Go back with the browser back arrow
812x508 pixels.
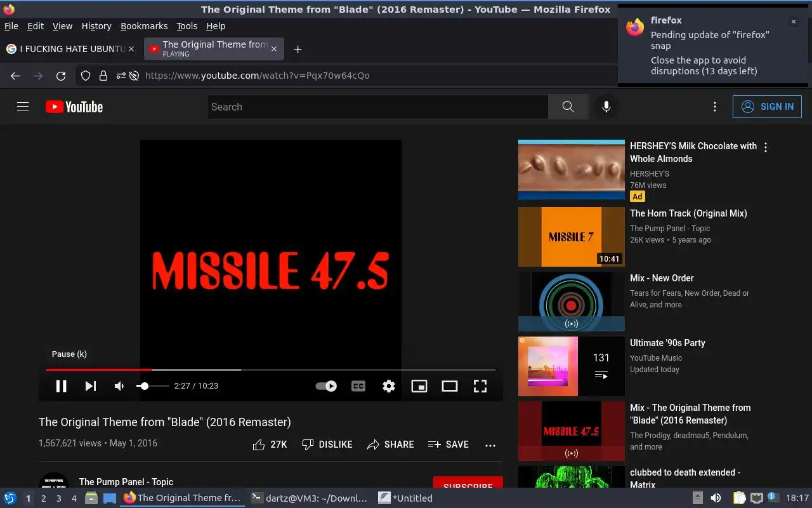(x=15, y=76)
